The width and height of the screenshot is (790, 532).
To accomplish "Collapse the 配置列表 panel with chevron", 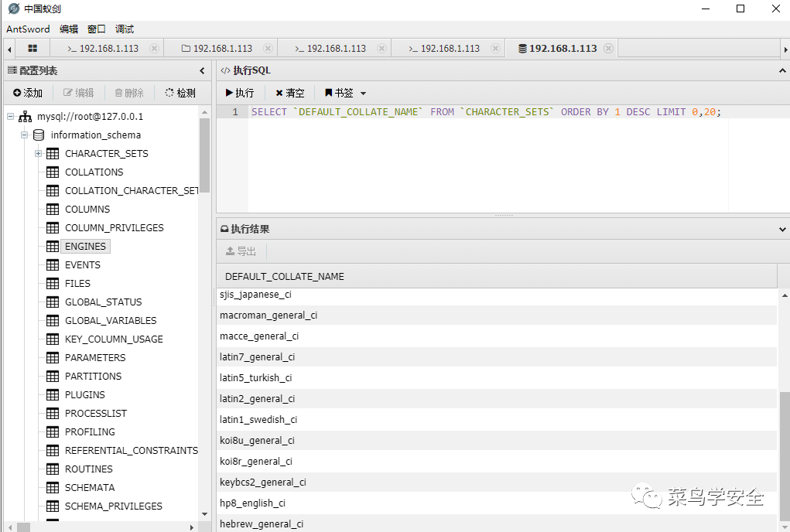I will coord(202,71).
